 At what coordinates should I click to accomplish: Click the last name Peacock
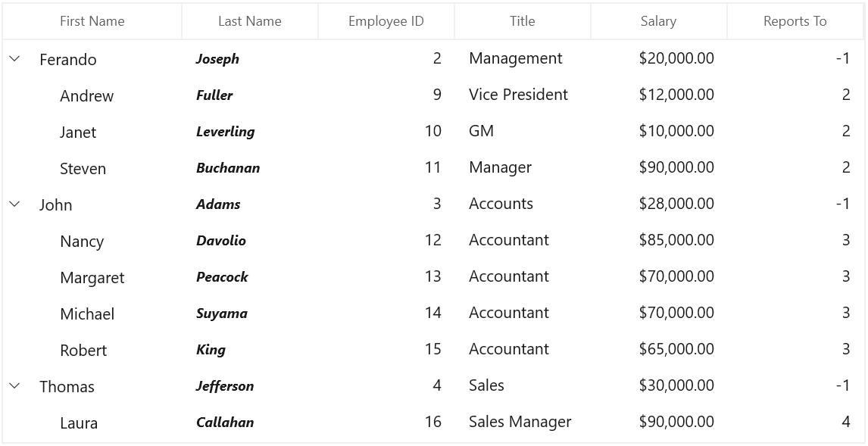point(222,277)
